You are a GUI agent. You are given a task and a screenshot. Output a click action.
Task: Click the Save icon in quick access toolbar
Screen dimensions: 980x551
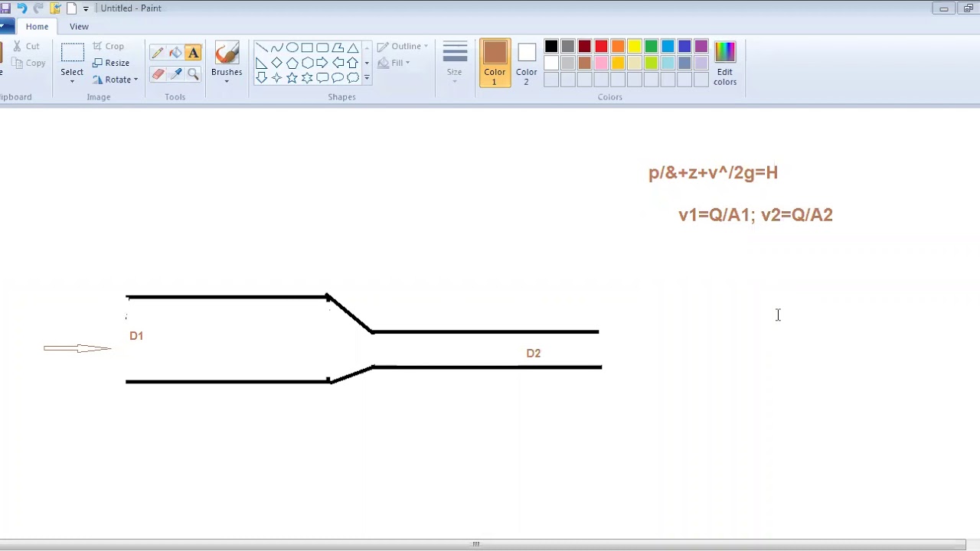(x=6, y=8)
